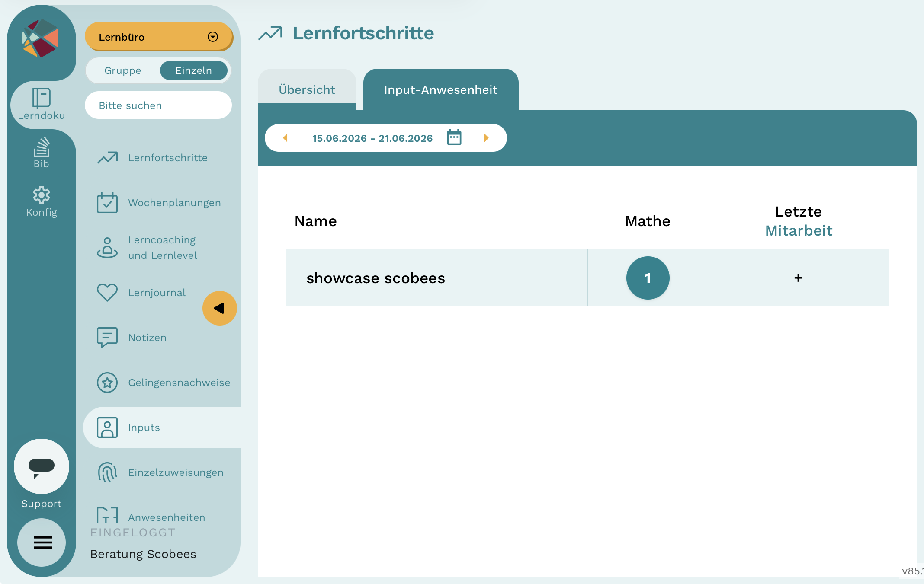Click the plus under Letzte Mitarbeit

tap(799, 278)
